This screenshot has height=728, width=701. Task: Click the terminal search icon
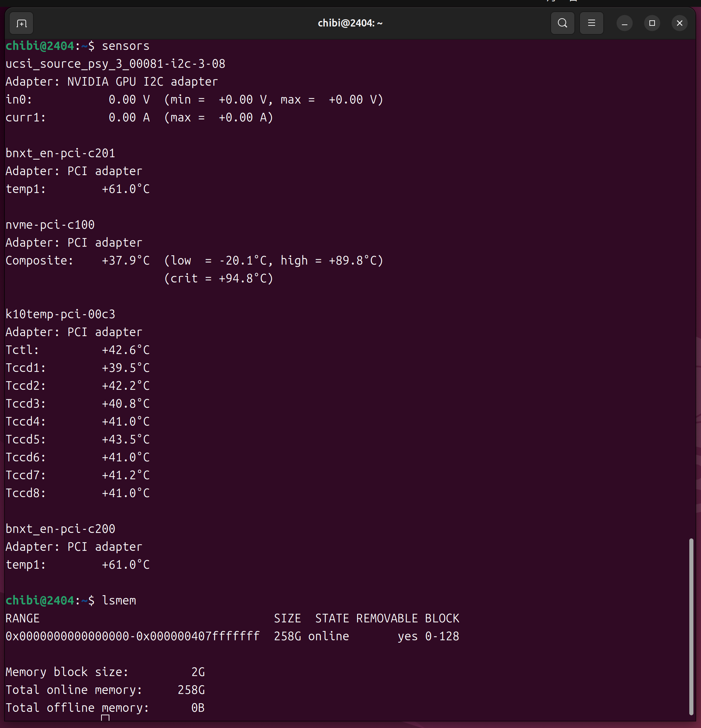coord(562,23)
